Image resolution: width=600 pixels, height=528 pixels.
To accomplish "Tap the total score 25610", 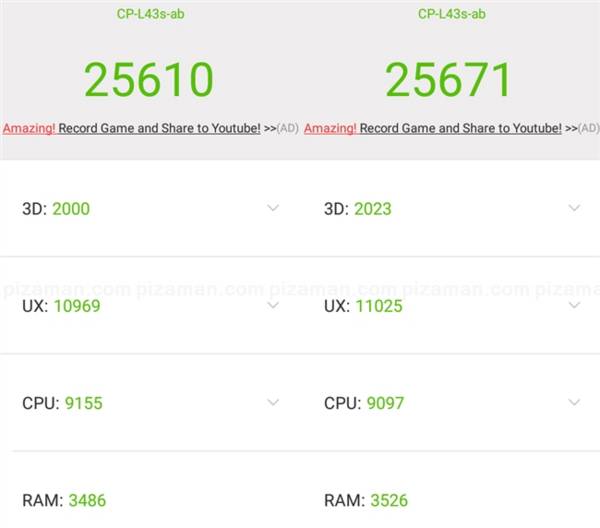I will 148,80.
